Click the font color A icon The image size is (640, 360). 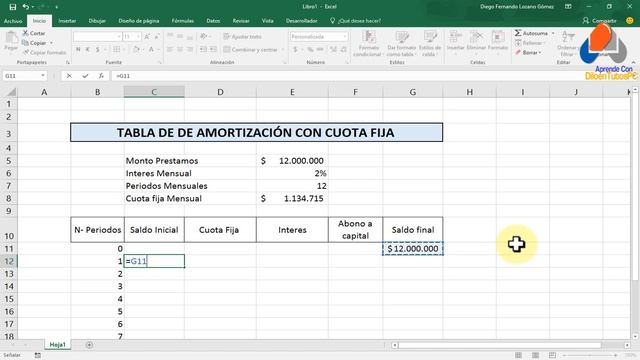(151, 49)
